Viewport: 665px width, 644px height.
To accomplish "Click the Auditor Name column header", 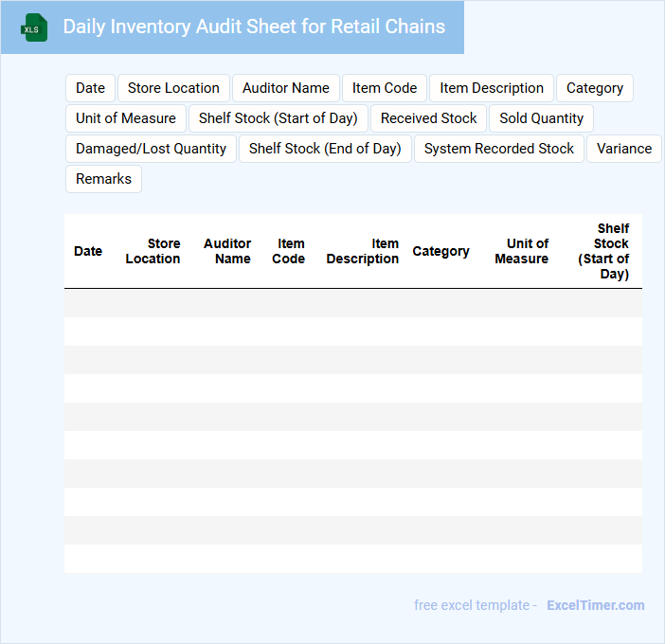I will click(227, 251).
